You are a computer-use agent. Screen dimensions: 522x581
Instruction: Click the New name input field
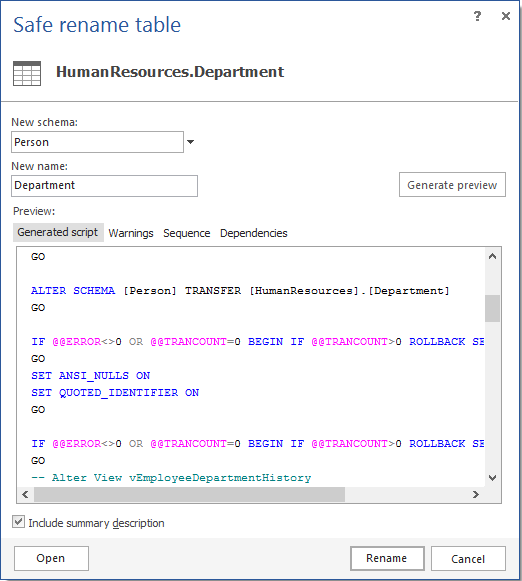[104, 186]
